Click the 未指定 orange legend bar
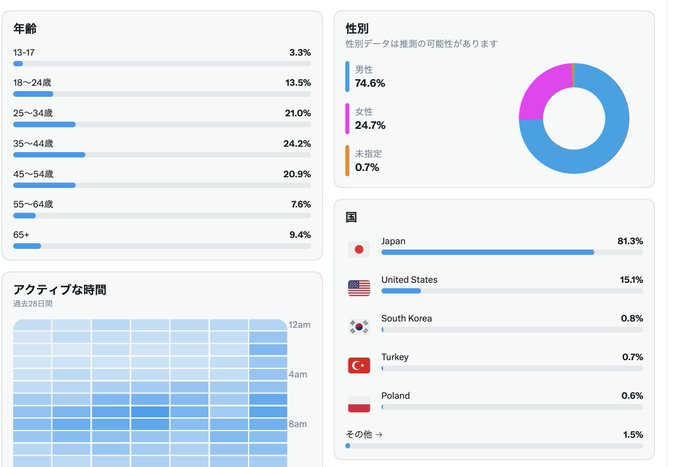680x467 pixels. point(347,160)
